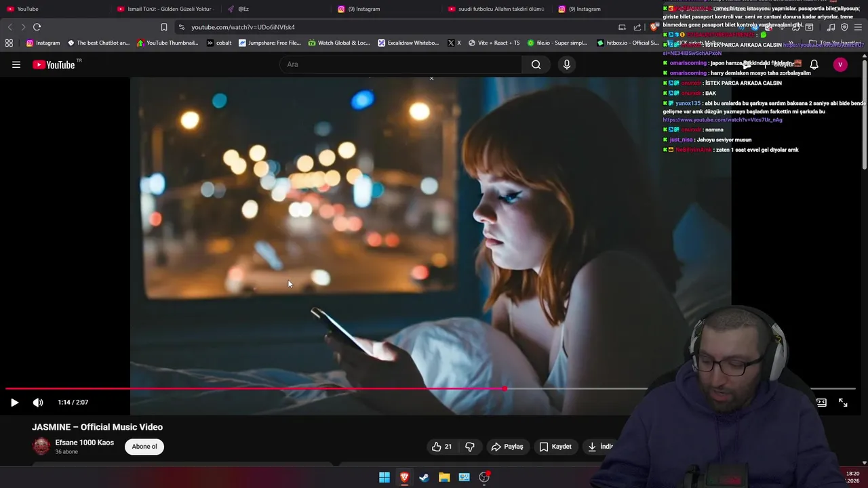Open Windows Start menu
The height and width of the screenshot is (488, 868).
click(384, 477)
